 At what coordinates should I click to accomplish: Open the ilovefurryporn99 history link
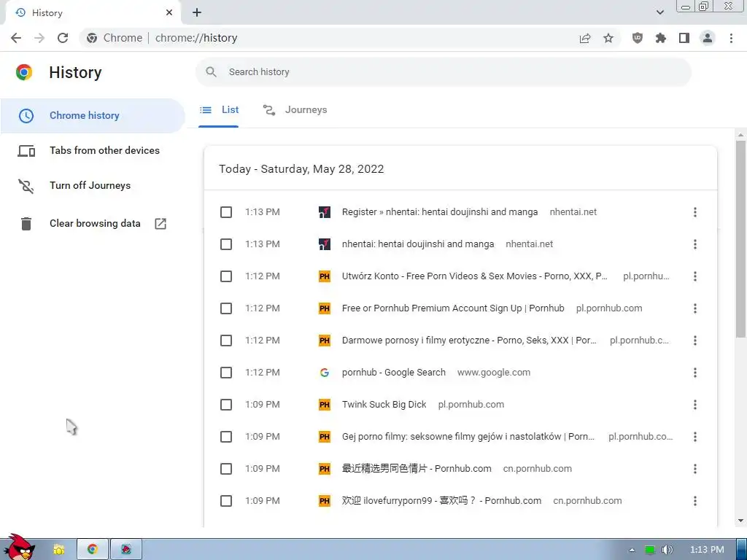[441, 501]
